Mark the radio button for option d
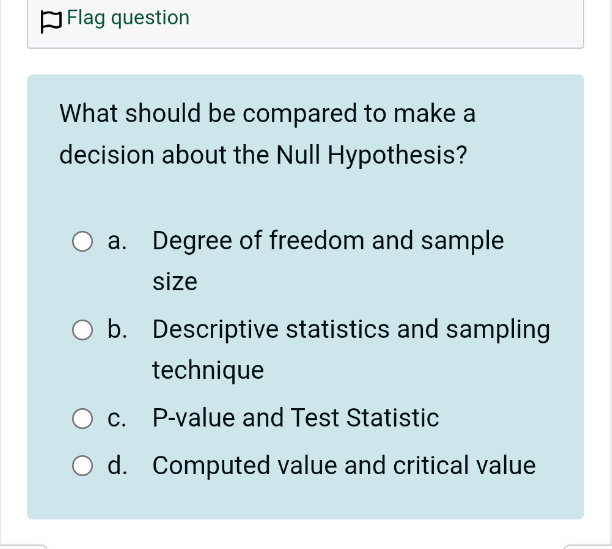This screenshot has height=549, width=612. (82, 465)
